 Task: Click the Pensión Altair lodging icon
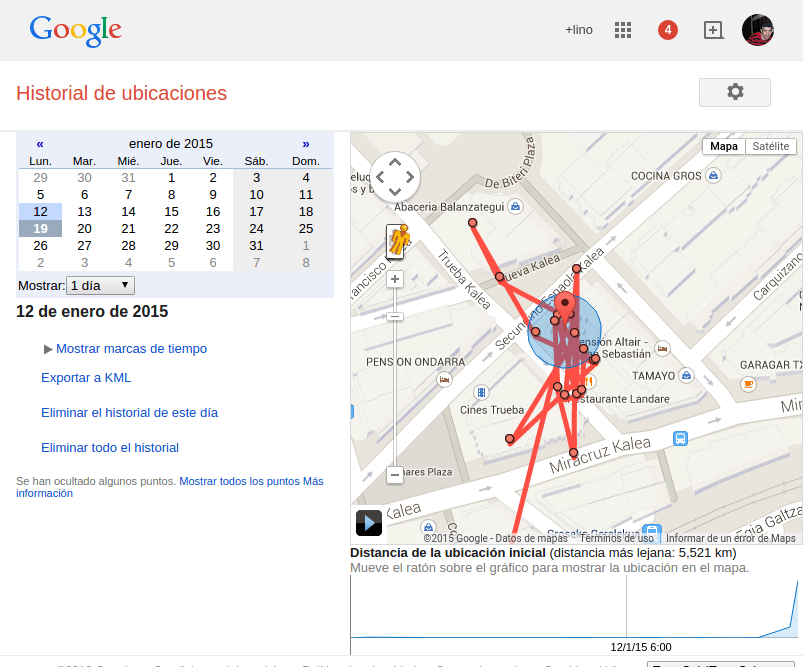pyautogui.click(x=662, y=349)
